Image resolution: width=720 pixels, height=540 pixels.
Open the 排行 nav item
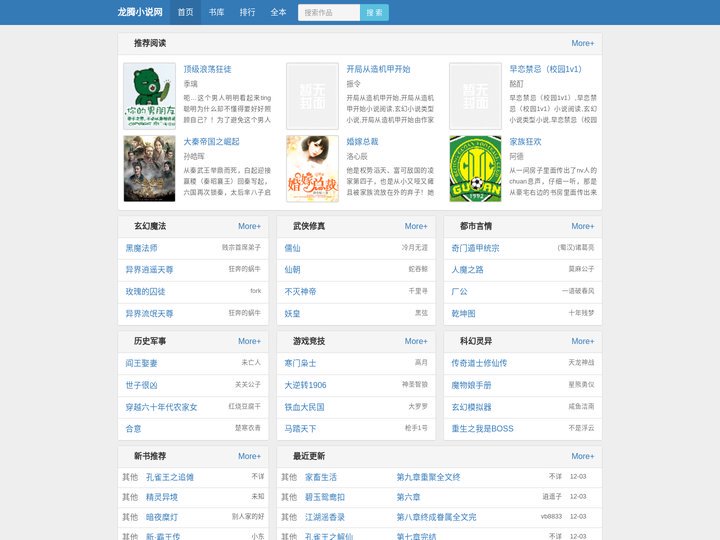click(248, 12)
